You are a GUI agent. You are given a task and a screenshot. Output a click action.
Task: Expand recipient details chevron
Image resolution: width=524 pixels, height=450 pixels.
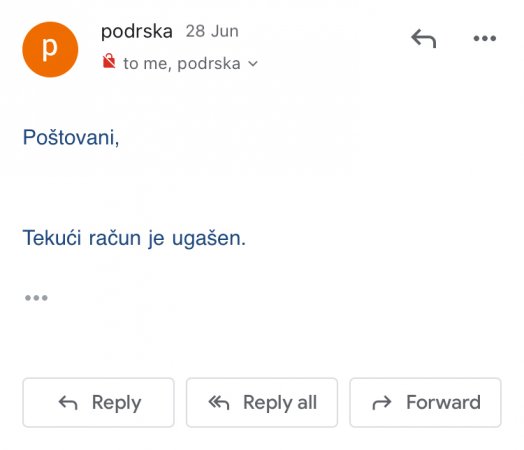253,63
